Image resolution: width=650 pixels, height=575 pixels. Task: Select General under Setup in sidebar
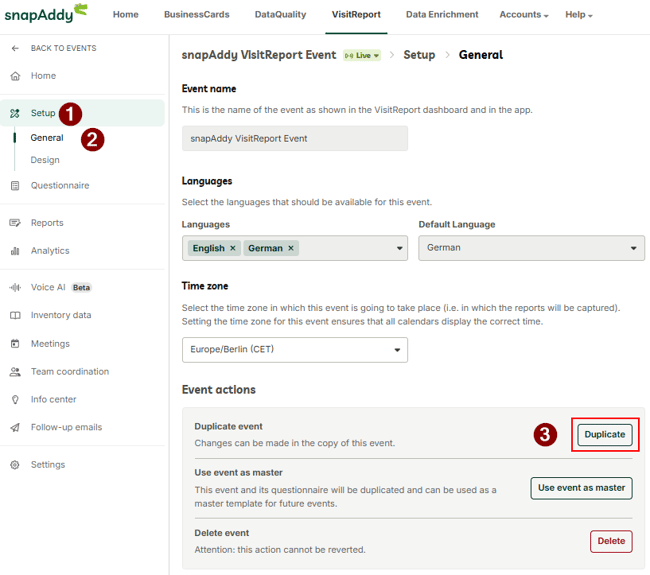[x=47, y=138]
